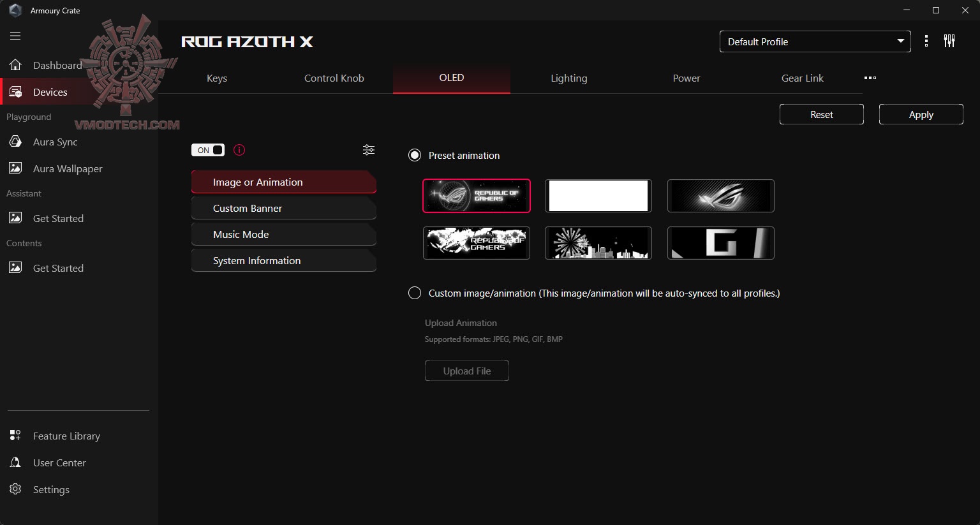Click the Playground section heading

[x=29, y=117]
